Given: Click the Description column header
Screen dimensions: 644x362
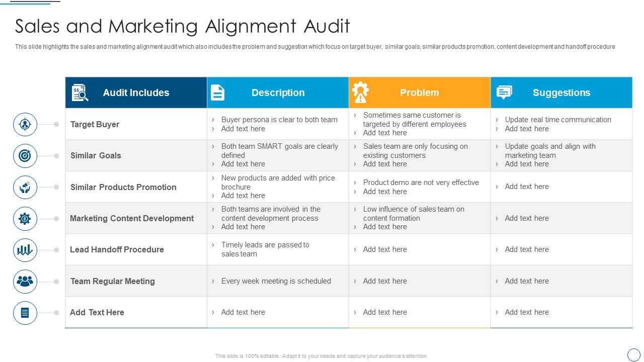Looking at the screenshot, I should pyautogui.click(x=278, y=93).
